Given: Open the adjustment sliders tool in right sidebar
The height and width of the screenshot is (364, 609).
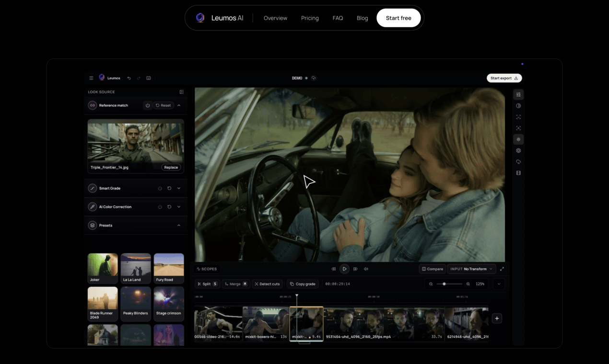Looking at the screenshot, I should (x=518, y=95).
